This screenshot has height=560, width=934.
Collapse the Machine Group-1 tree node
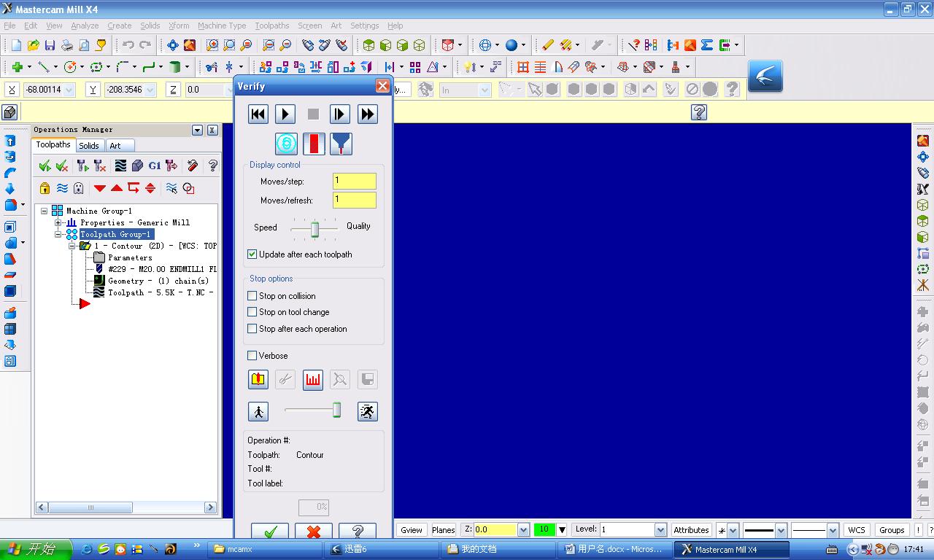(x=45, y=211)
